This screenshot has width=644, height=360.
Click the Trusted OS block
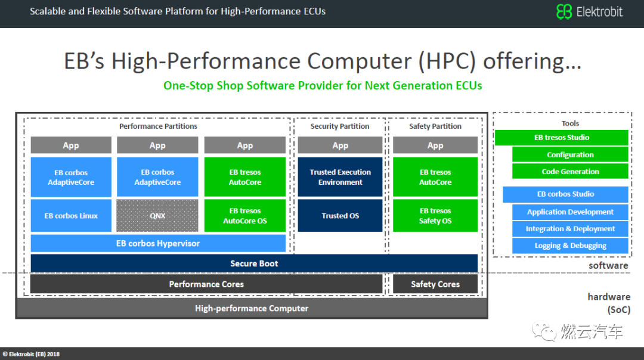click(340, 216)
